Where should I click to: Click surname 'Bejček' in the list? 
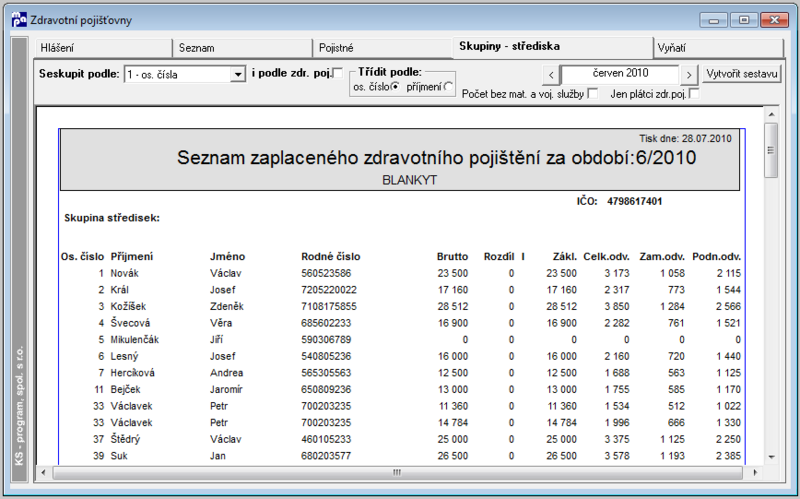[x=125, y=389]
